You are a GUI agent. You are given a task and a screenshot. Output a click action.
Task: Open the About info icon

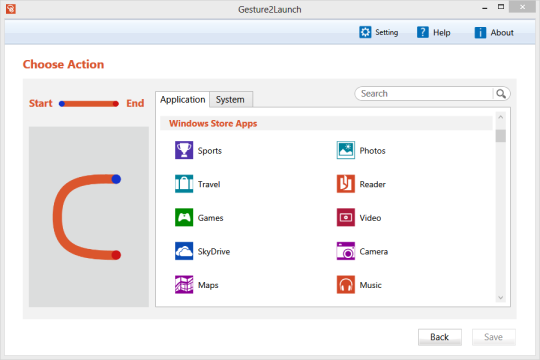tap(480, 32)
